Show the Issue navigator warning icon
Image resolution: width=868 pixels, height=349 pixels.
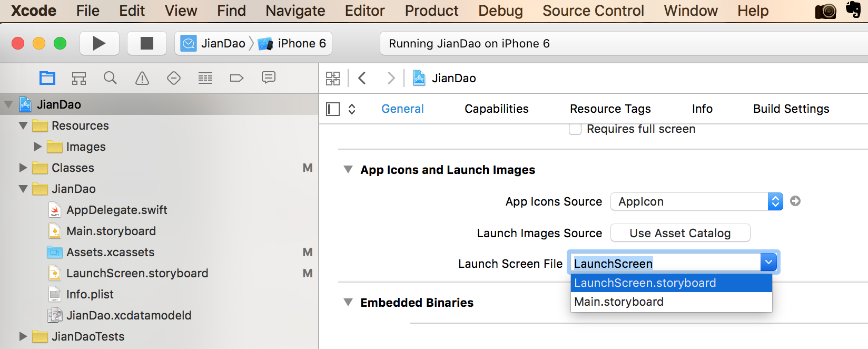142,78
